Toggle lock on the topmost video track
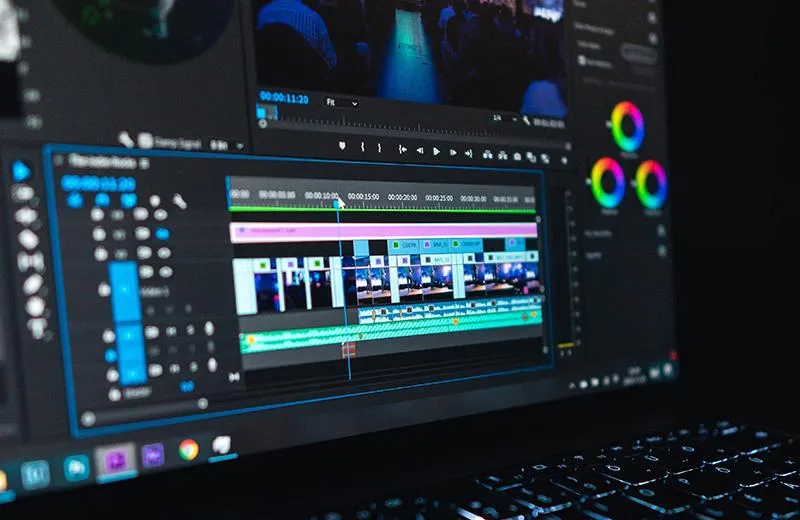This screenshot has width=800, height=520. click(x=97, y=214)
